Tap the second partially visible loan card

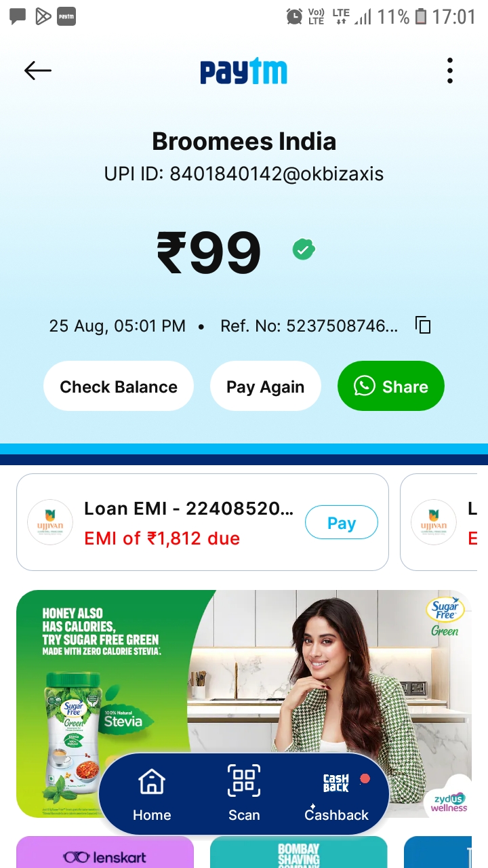(444, 522)
